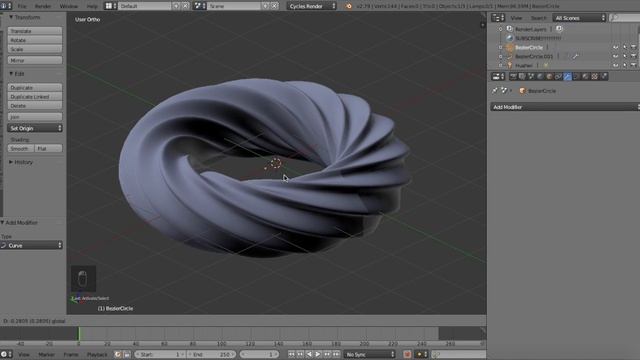Viewport: 640px width, 360px height.
Task: Toggle the red auto keyframe record button
Action: pyautogui.click(x=407, y=354)
